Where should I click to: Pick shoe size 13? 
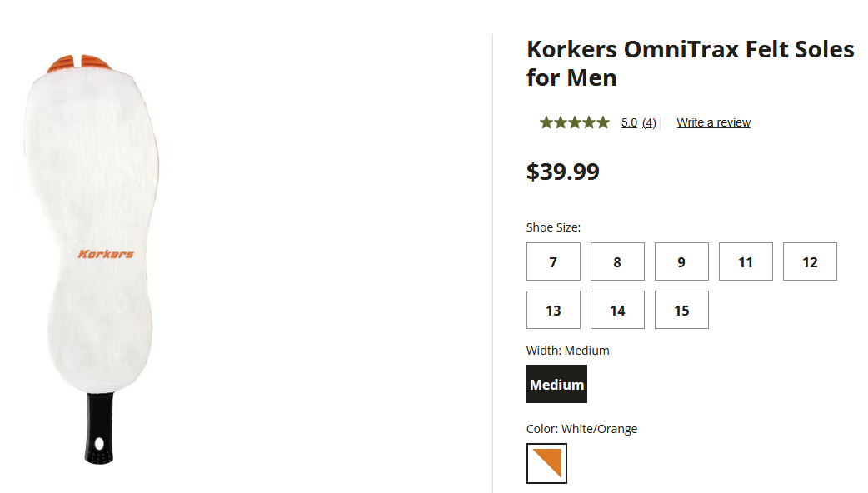pos(553,310)
